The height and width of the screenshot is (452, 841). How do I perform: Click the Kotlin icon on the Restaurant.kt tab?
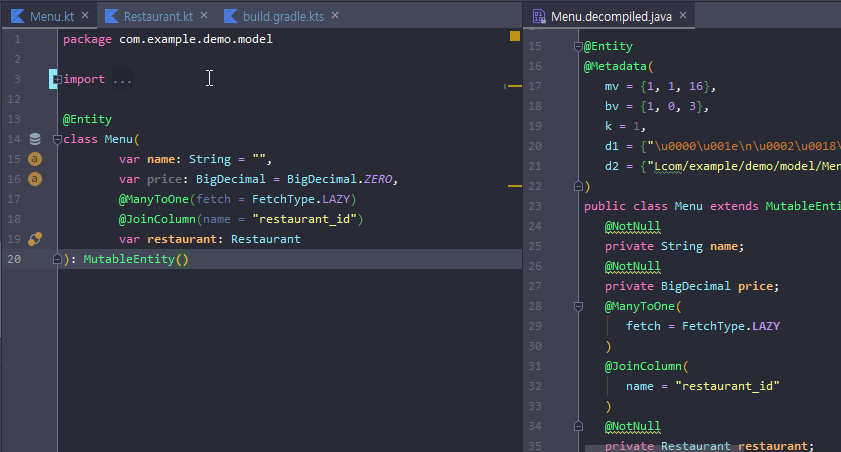(x=112, y=16)
